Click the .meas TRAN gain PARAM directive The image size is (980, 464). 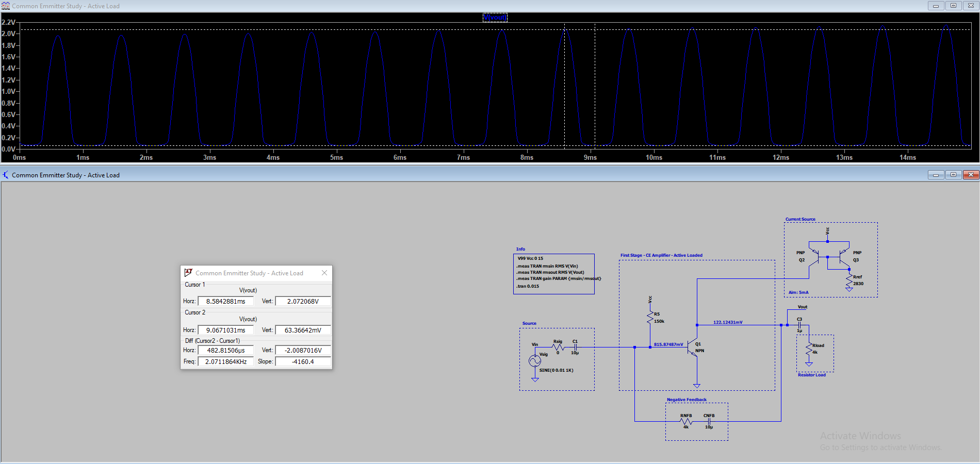tap(559, 278)
